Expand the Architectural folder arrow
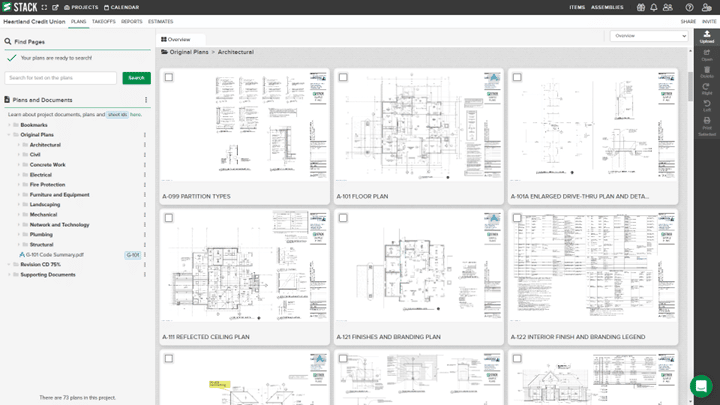Image resolution: width=720 pixels, height=405 pixels. click(x=18, y=145)
